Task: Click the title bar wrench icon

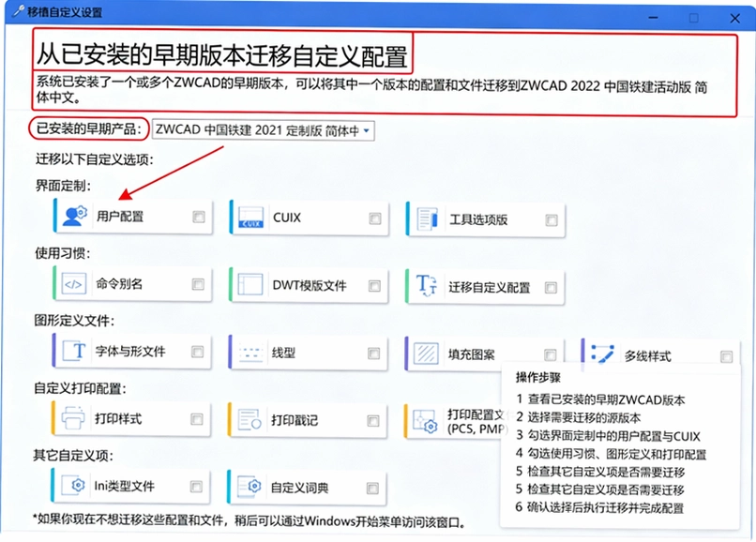Action: coord(19,11)
